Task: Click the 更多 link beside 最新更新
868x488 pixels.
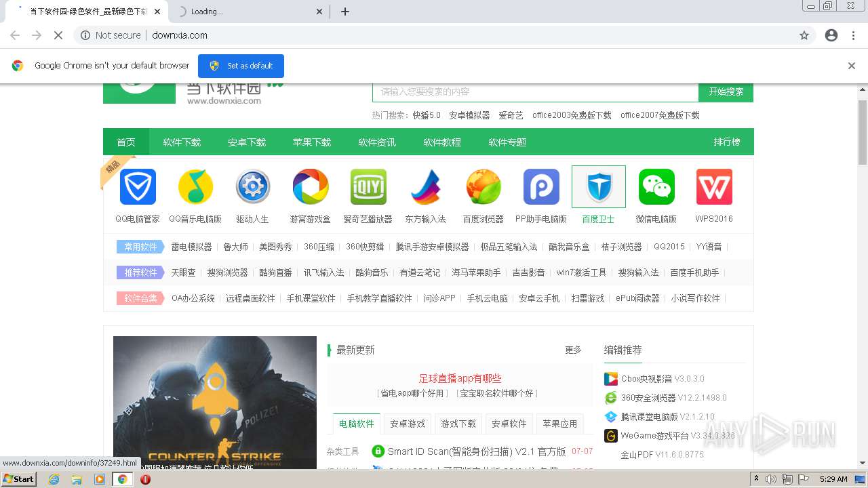Action: (x=574, y=350)
